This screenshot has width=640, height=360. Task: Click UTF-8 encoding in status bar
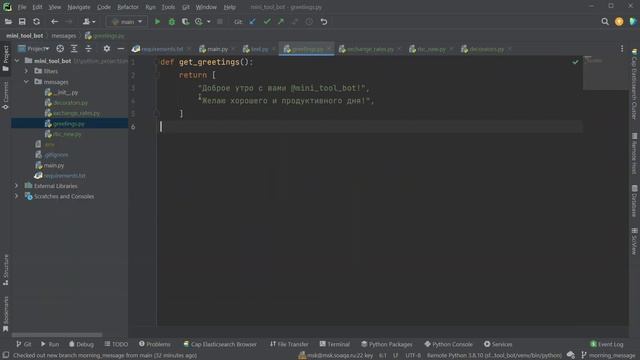click(413, 356)
